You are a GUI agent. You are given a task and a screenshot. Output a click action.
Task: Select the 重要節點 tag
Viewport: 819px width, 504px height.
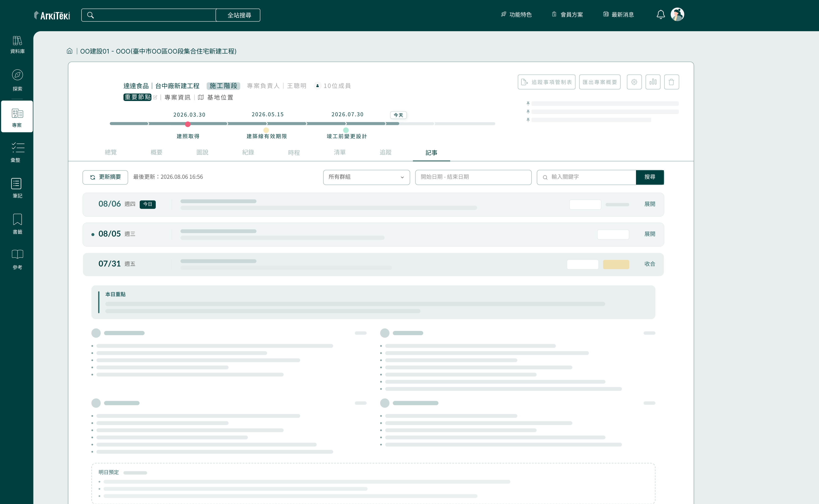137,97
